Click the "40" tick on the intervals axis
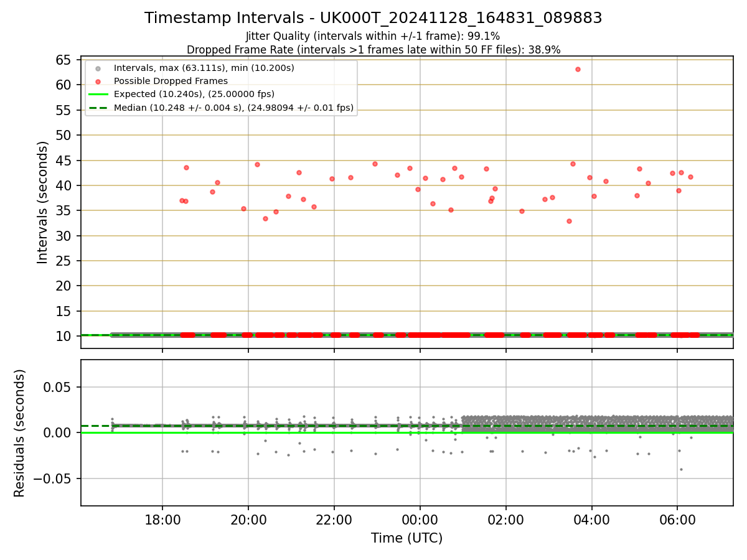 tap(64, 185)
